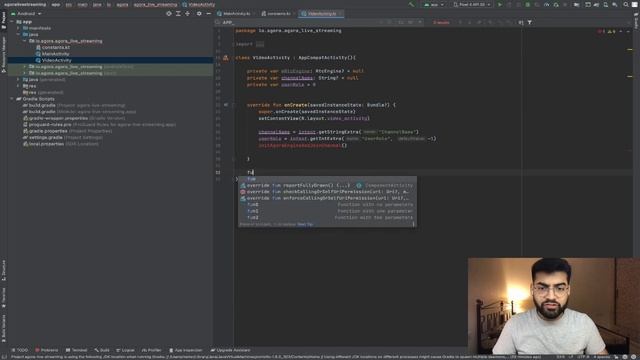Open the TODO tool window
Viewport: 640px width, 360px height.
point(19,350)
